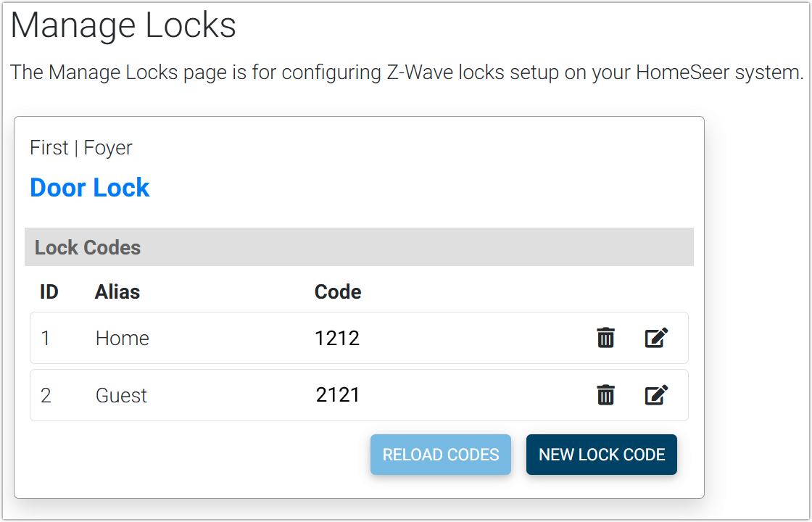The height and width of the screenshot is (522, 812).
Task: Click the Reload Codes button
Action: pyautogui.click(x=441, y=455)
